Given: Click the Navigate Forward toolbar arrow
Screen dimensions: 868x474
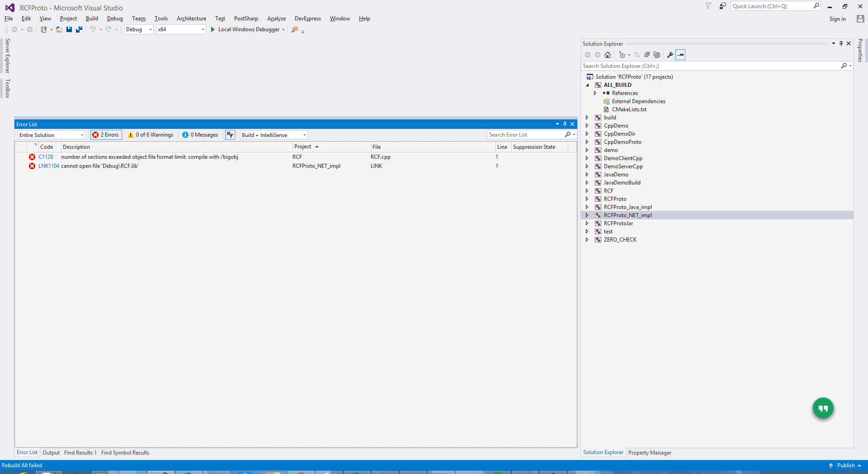Looking at the screenshot, I should [x=30, y=29].
